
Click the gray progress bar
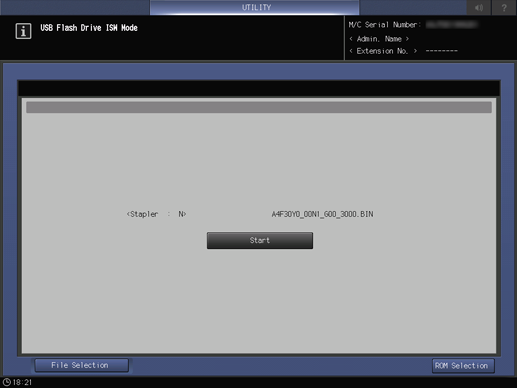(259, 107)
